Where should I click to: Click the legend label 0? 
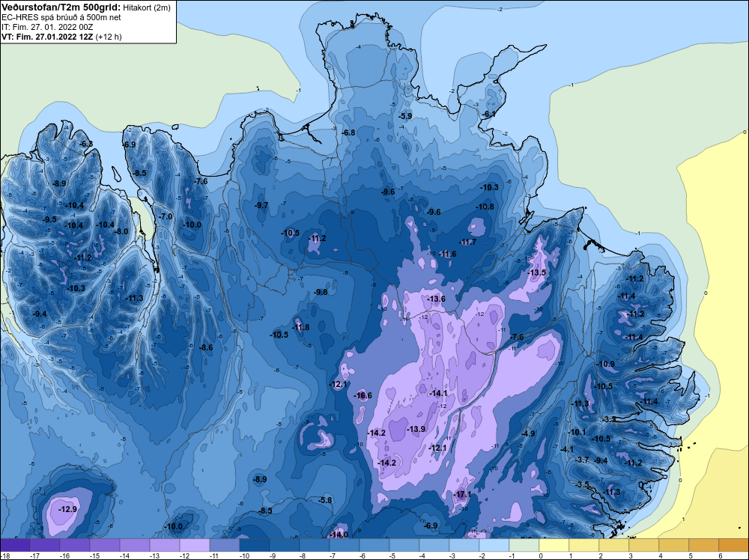coord(540,556)
